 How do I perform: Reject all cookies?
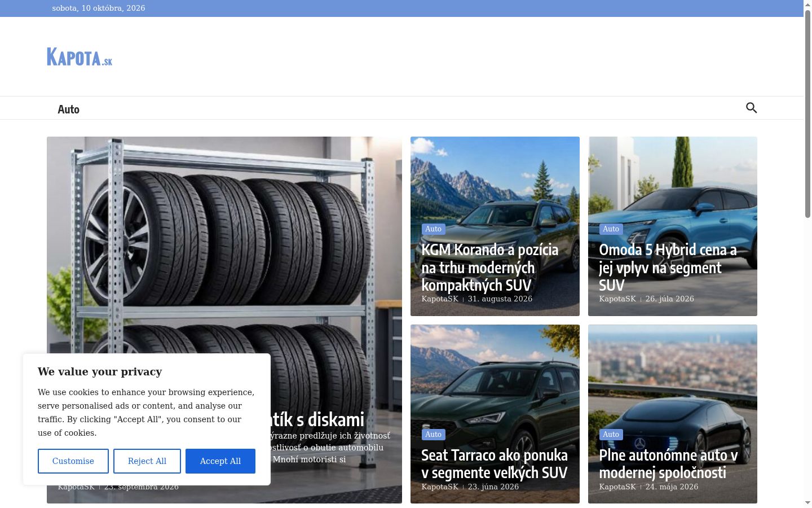[x=147, y=461]
